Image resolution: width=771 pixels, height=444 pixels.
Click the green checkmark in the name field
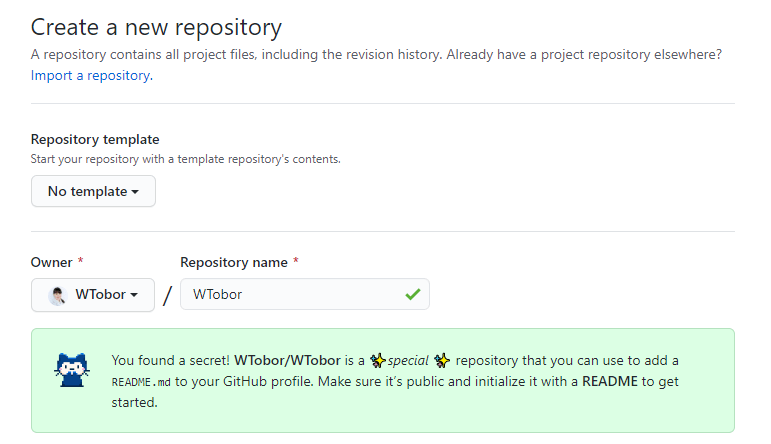click(412, 294)
